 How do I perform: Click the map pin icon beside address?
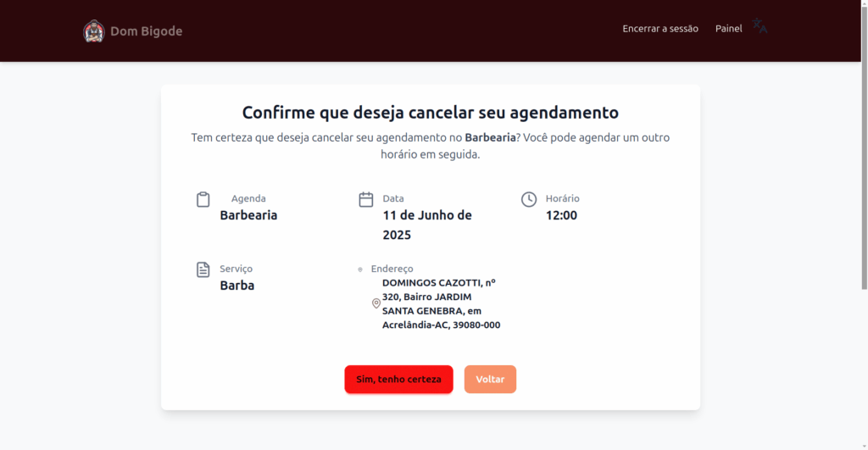[x=376, y=303]
